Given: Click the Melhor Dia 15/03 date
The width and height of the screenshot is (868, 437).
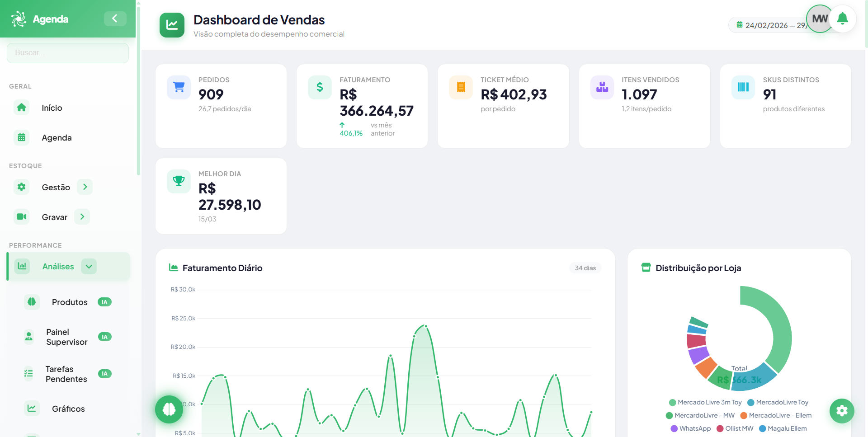Looking at the screenshot, I should point(208,219).
